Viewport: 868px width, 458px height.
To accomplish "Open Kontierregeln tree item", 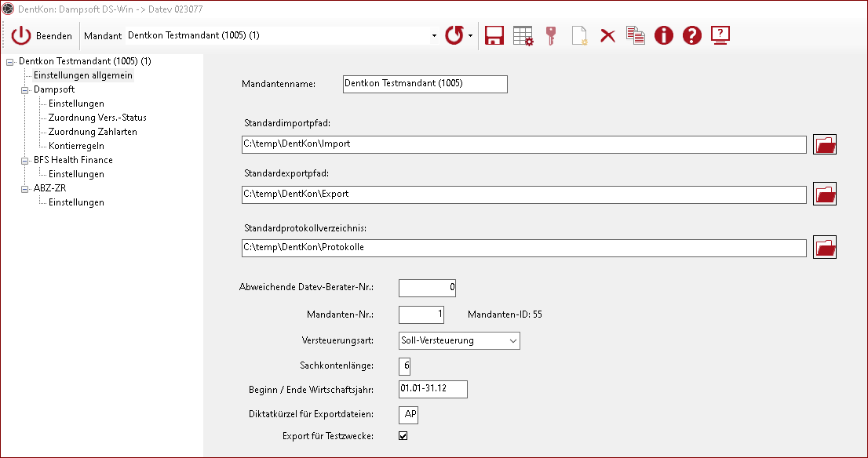I will pos(76,146).
